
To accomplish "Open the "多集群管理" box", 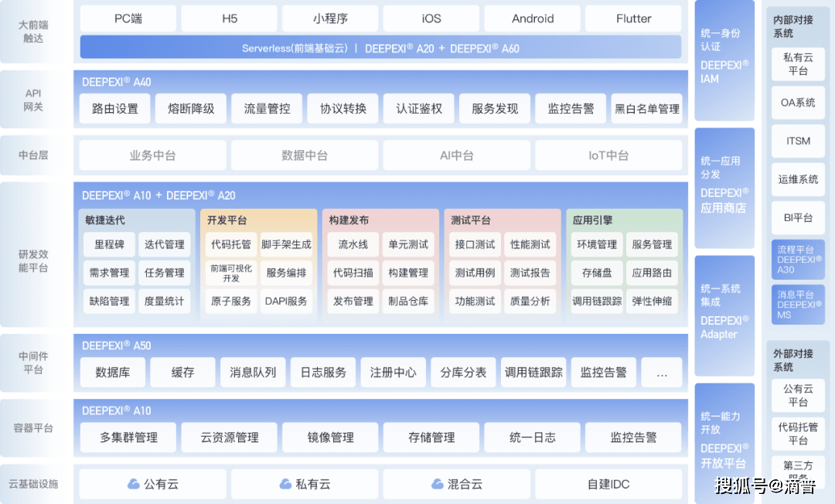I will pyautogui.click(x=128, y=438).
